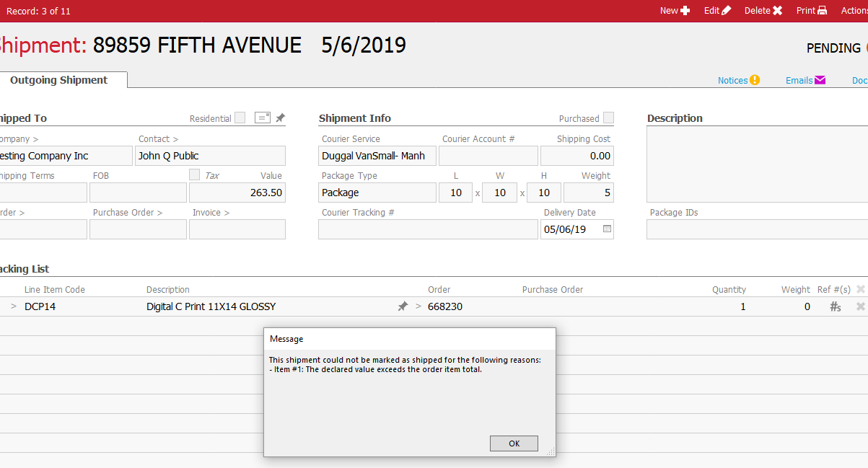Click the Package IDs field

click(757, 229)
